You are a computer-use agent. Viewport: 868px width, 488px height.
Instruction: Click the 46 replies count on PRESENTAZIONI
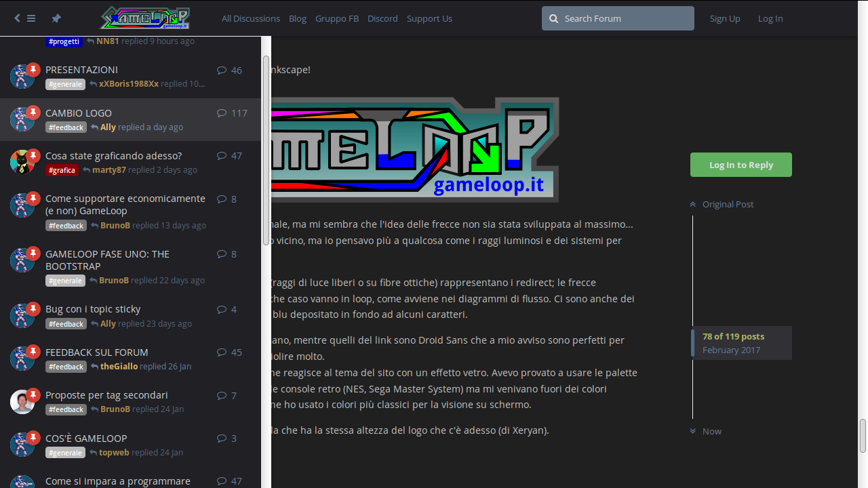229,70
